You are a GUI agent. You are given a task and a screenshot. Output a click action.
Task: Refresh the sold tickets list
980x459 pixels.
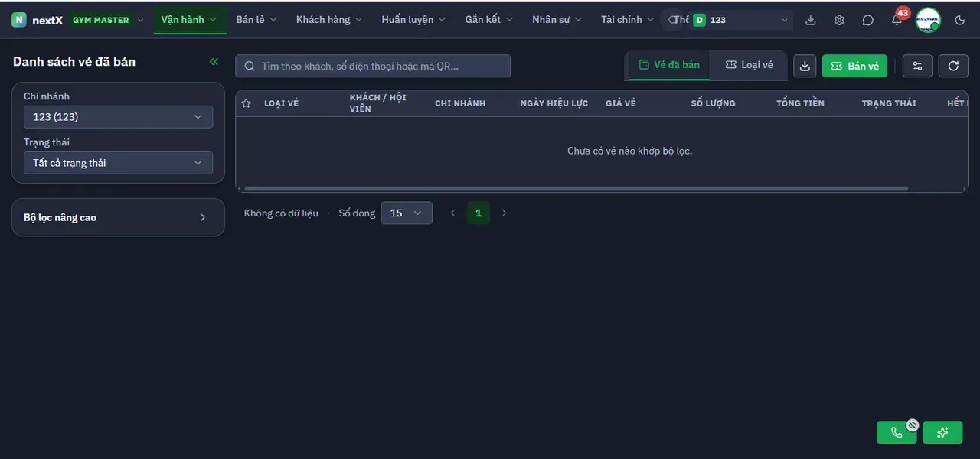(x=953, y=66)
